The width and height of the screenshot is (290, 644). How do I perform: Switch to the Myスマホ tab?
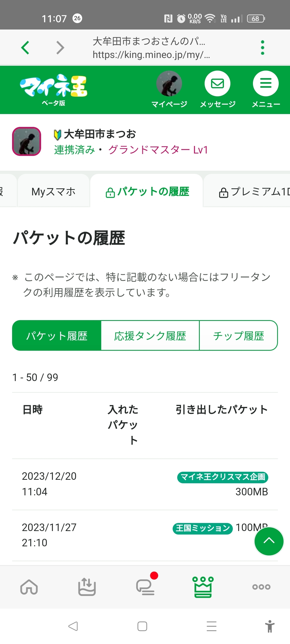53,192
